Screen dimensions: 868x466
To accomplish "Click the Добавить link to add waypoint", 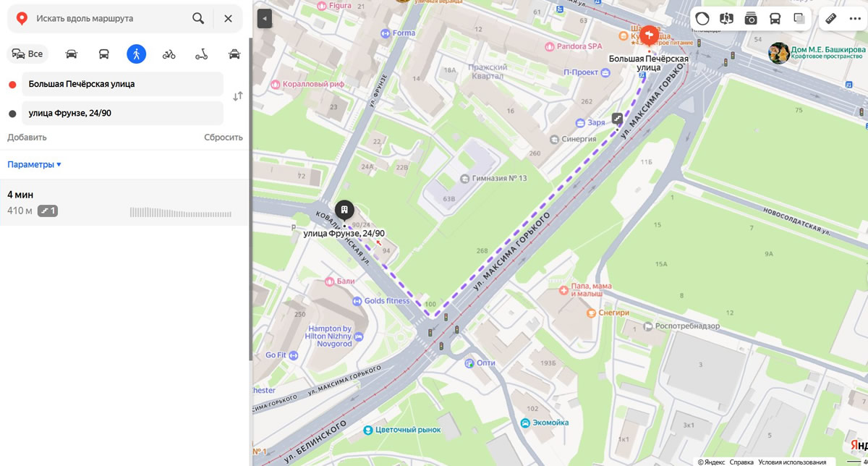I will [x=27, y=137].
